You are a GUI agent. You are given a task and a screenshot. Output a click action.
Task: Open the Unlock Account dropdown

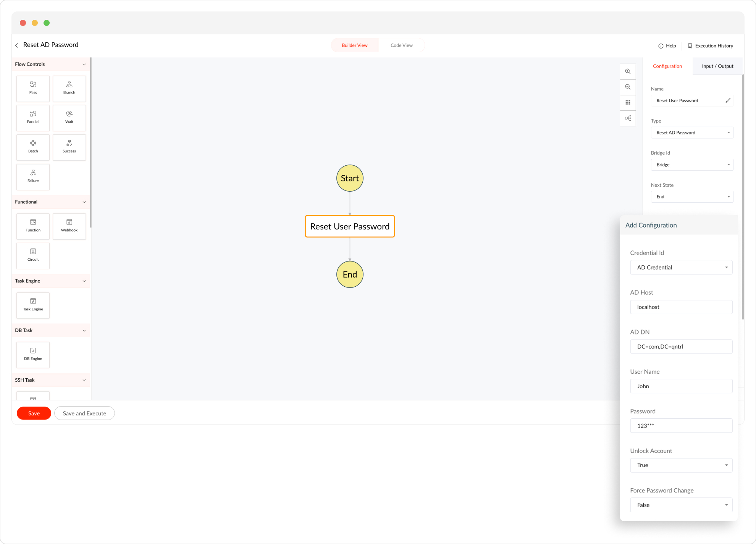click(x=681, y=465)
